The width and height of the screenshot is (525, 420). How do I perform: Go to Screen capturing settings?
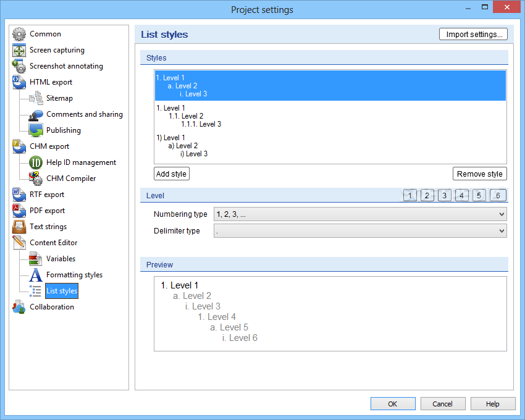coord(57,50)
